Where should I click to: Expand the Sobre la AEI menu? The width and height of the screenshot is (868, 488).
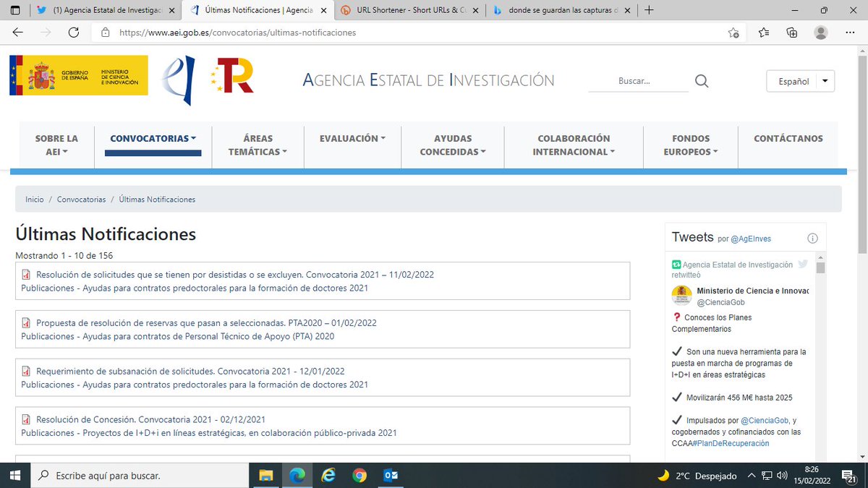pyautogui.click(x=56, y=145)
